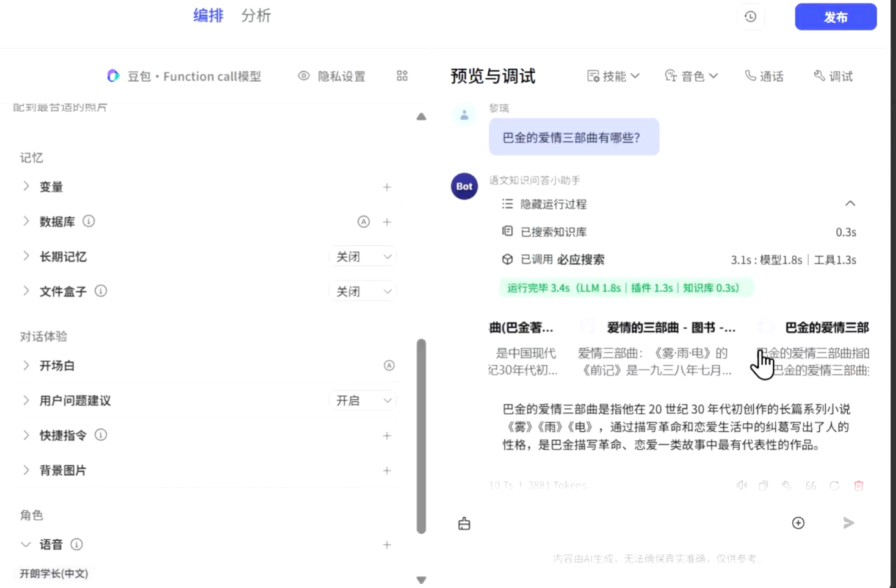The image size is (896, 588).
Task: Click the left panel vertical scrollbar
Action: pos(421,436)
